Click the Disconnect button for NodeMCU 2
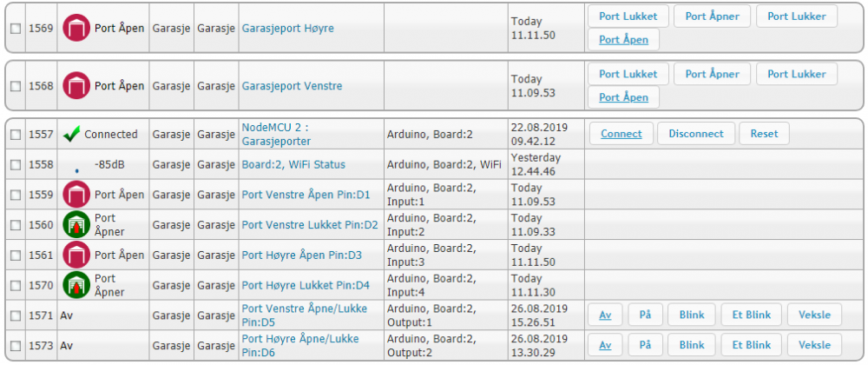This screenshot has height=365, width=868. [x=696, y=134]
